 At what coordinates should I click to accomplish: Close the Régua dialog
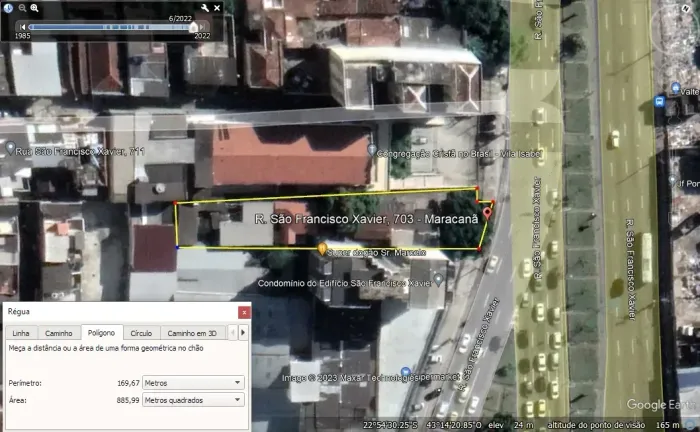click(x=244, y=312)
